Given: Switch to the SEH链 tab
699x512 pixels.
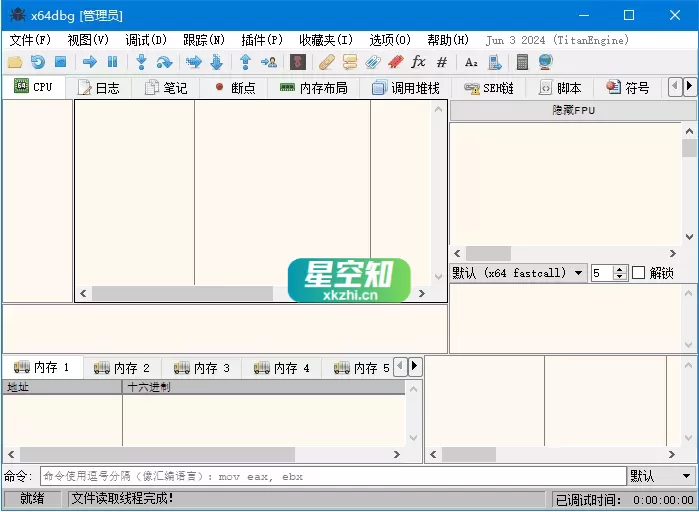Looking at the screenshot, I should 489,88.
